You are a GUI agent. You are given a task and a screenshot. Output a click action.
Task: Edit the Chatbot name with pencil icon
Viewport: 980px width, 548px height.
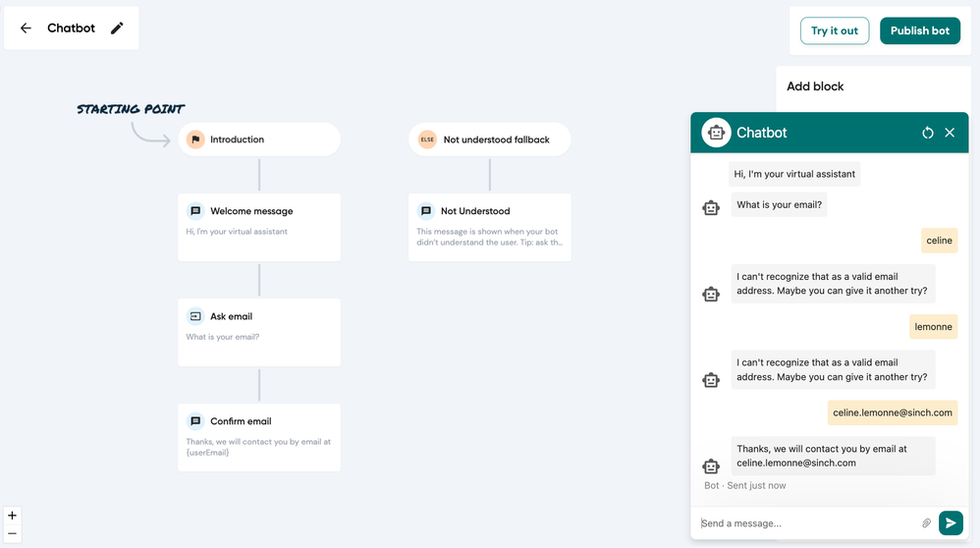tap(117, 28)
